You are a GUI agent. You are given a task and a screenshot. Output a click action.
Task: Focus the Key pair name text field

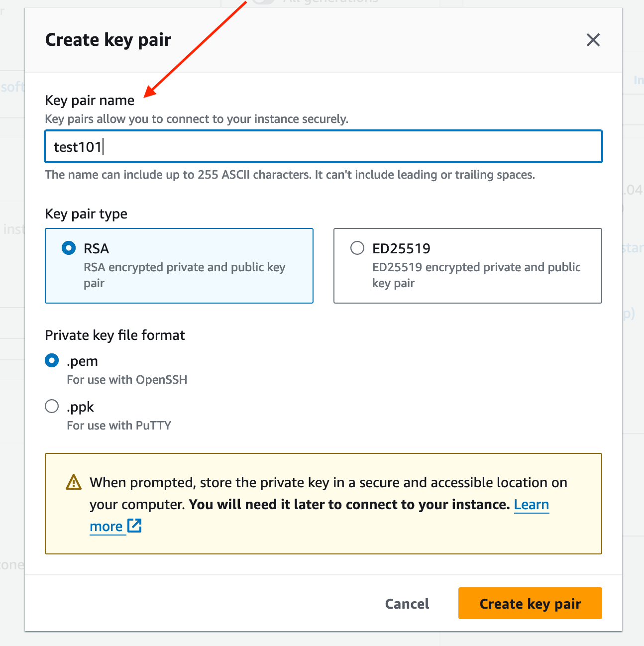point(323,146)
